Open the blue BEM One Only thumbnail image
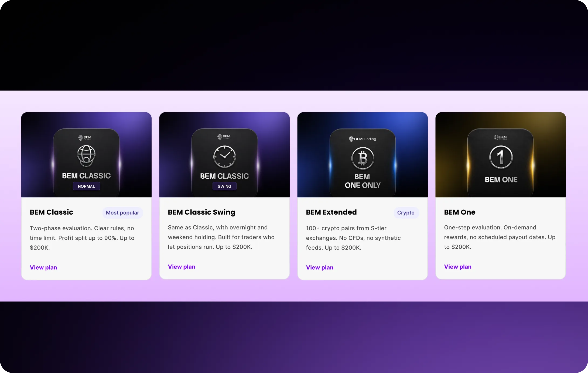This screenshot has height=373, width=588. point(363,155)
